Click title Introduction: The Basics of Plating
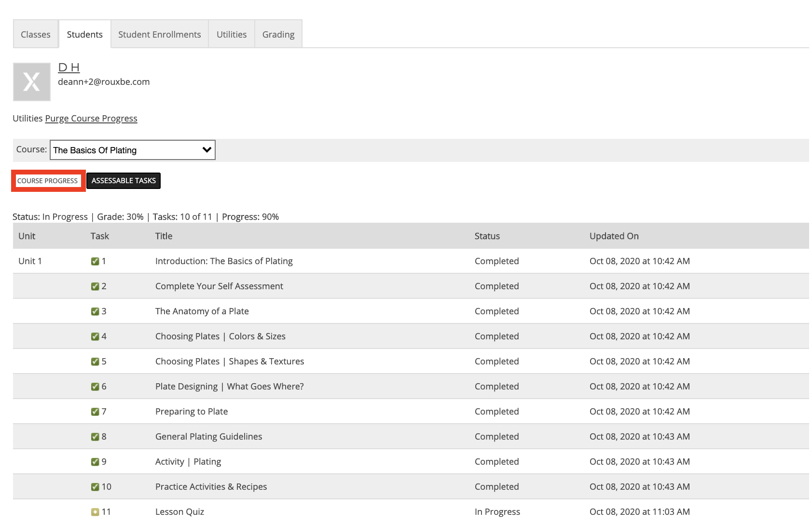This screenshot has height=523, width=812. [x=224, y=261]
